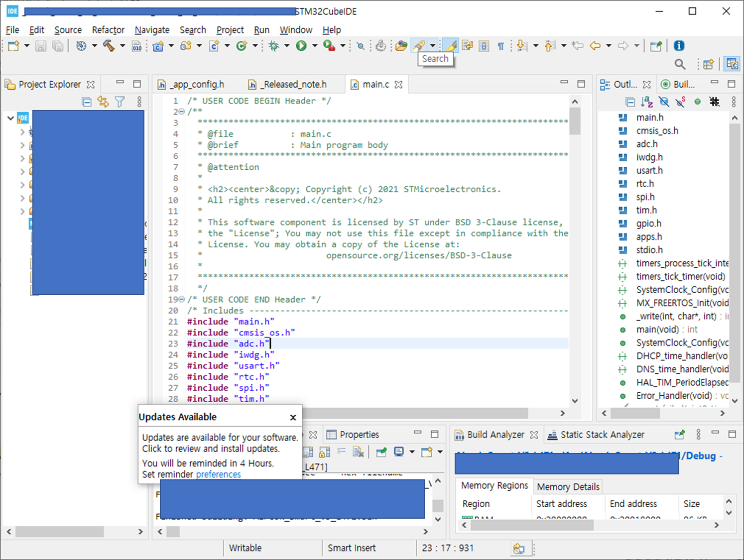744x560 pixels.
Task: Toggle Block Selection Mode
Action: (484, 46)
